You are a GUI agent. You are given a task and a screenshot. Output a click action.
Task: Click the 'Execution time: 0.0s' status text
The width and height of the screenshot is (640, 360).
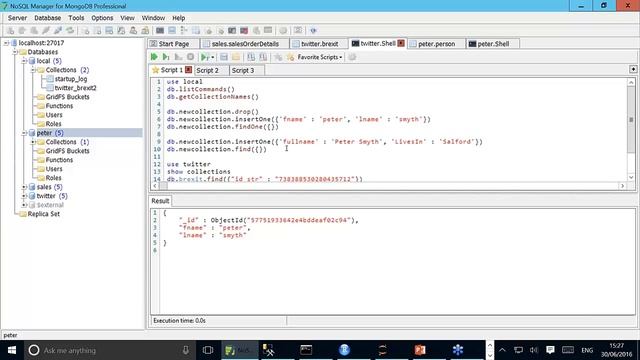179,320
